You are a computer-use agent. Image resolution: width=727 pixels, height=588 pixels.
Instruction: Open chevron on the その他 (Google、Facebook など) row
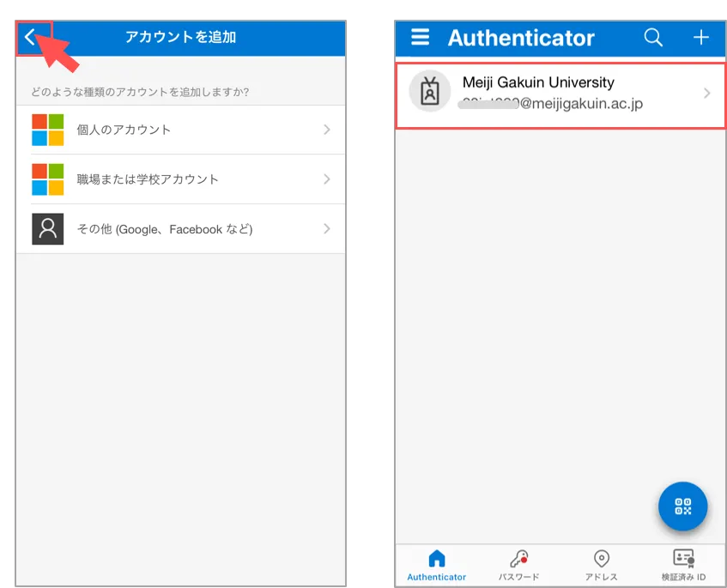pos(327,228)
